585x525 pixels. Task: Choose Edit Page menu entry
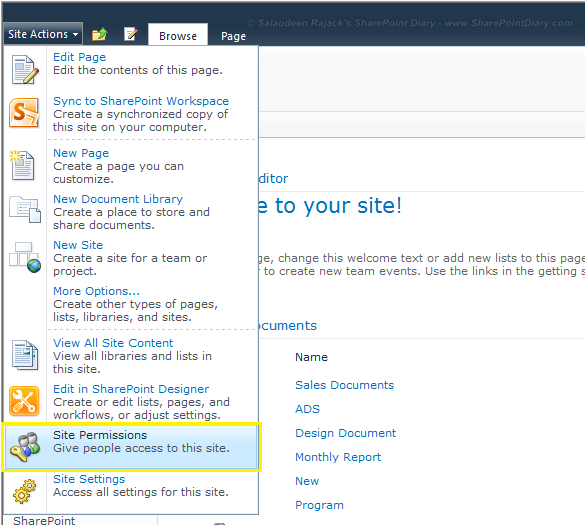pyautogui.click(x=79, y=57)
